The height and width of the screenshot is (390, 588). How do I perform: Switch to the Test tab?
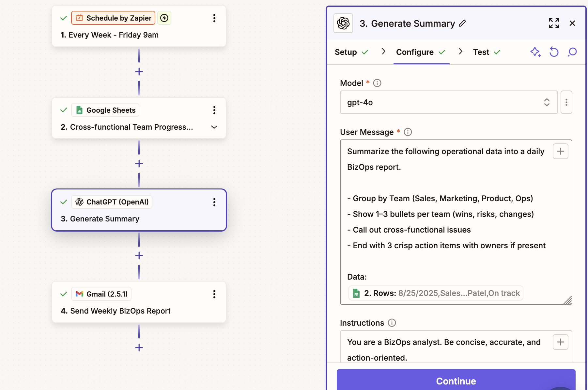coord(487,52)
